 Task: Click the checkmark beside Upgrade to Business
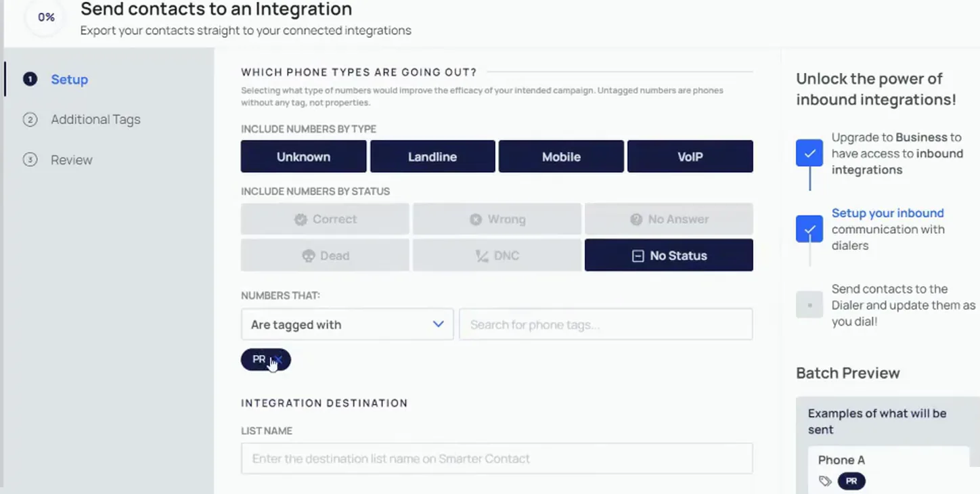pyautogui.click(x=809, y=153)
